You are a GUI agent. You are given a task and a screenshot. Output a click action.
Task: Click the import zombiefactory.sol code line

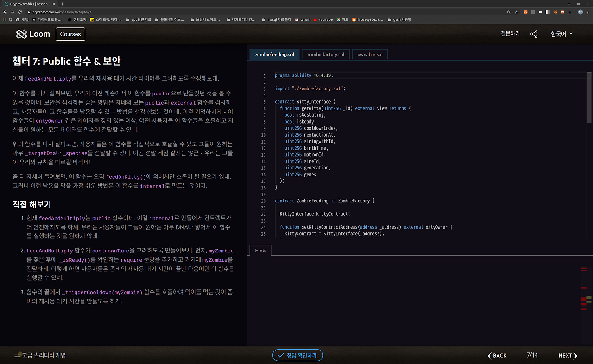click(310, 88)
